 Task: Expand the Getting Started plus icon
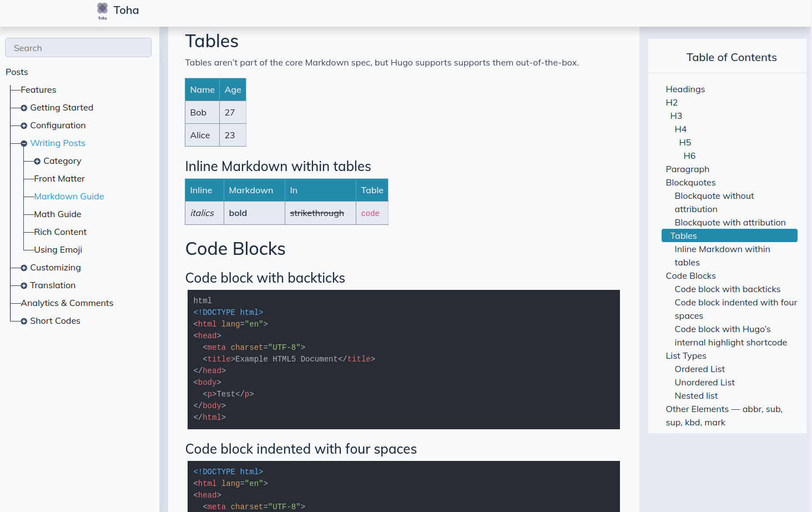pos(24,108)
